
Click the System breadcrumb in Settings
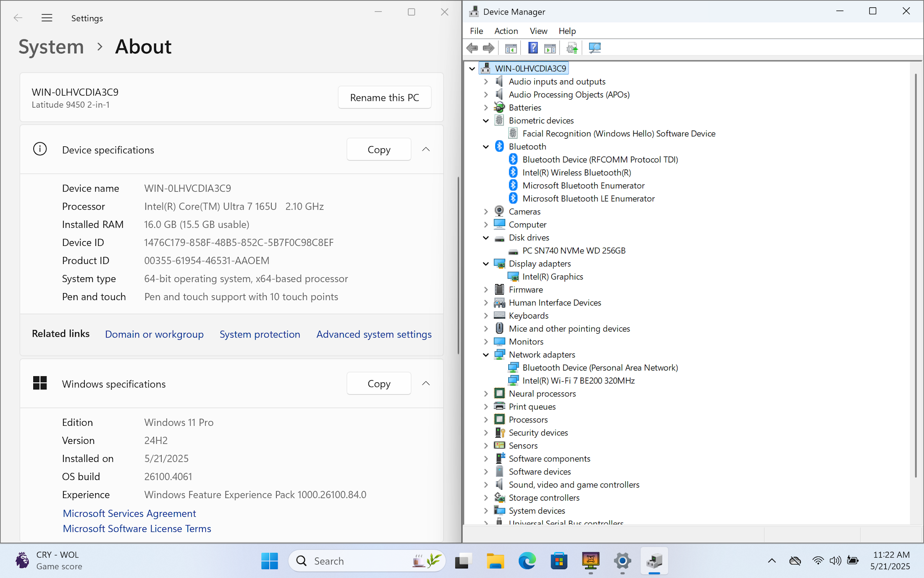(51, 47)
